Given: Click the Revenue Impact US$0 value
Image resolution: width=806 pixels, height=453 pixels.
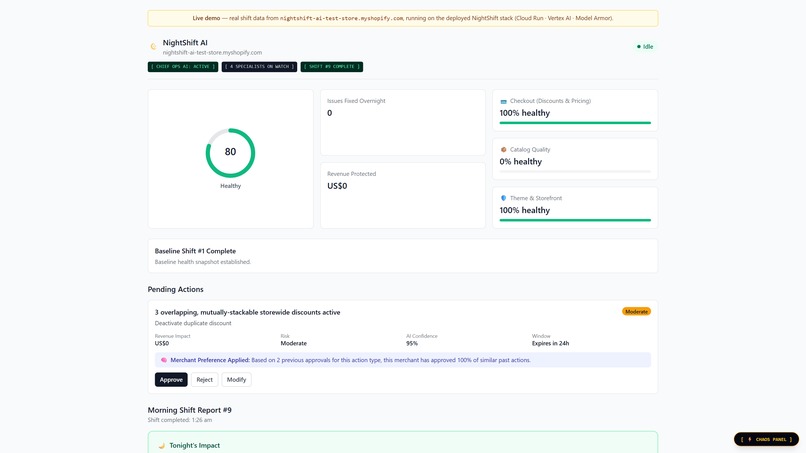Looking at the screenshot, I should [162, 343].
